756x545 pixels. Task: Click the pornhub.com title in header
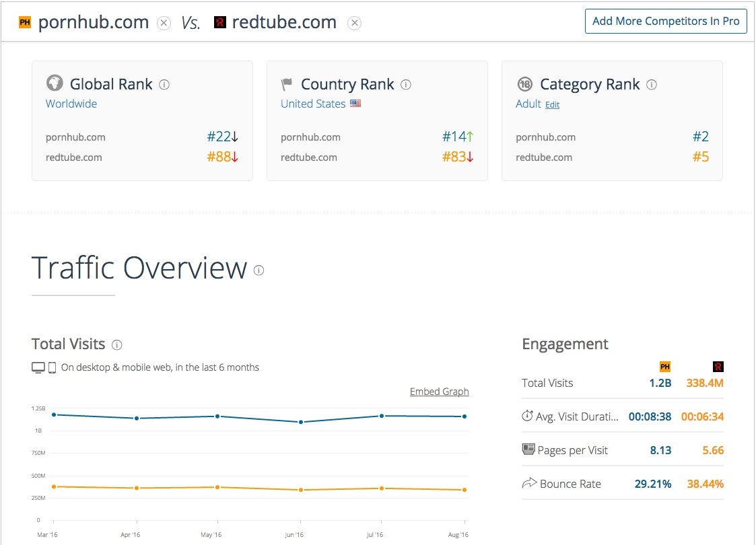(94, 22)
